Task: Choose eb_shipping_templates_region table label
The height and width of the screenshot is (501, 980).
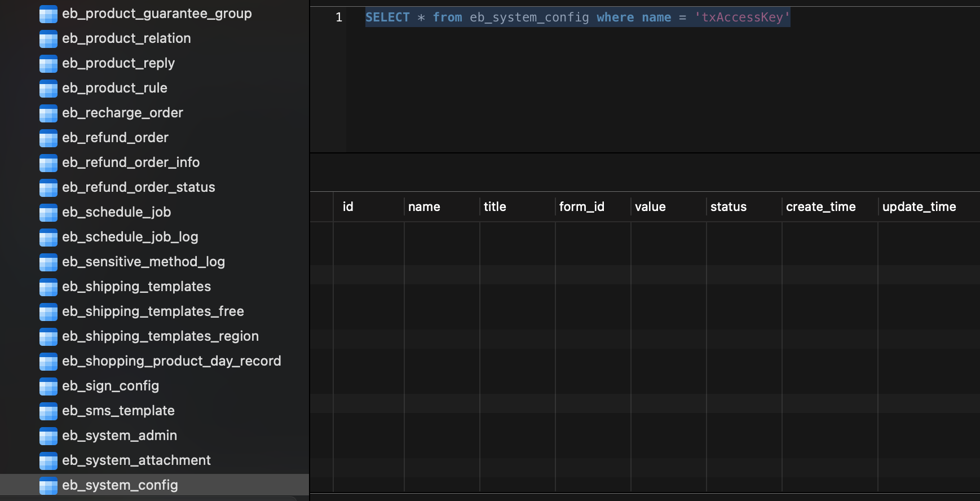Action: 160,336
